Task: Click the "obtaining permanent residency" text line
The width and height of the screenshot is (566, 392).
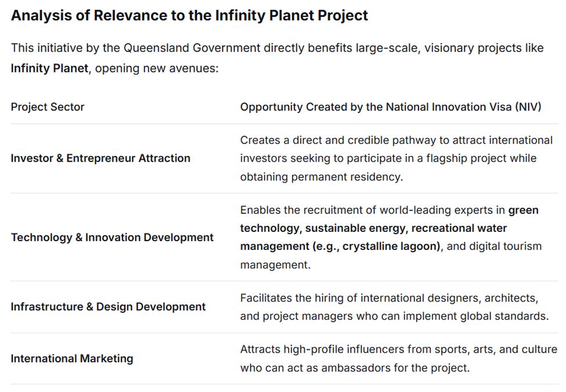Action: tap(321, 177)
